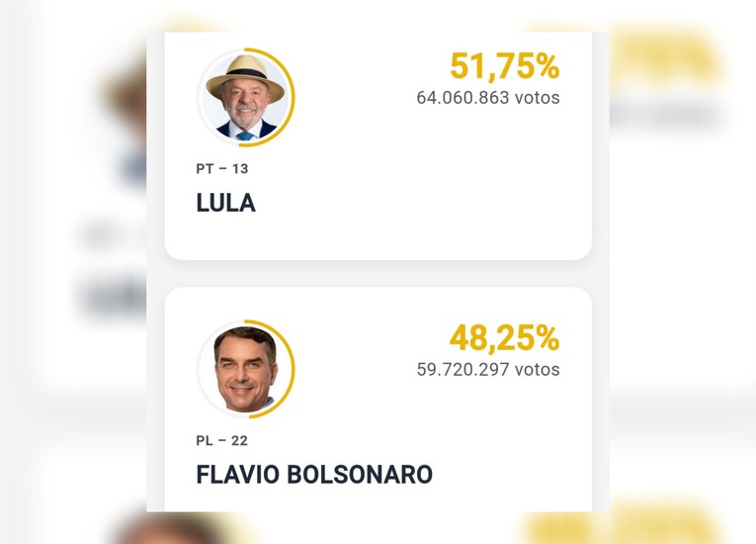Image resolution: width=756 pixels, height=544 pixels.
Task: Click the PT – 13 party label
Action: (x=222, y=169)
